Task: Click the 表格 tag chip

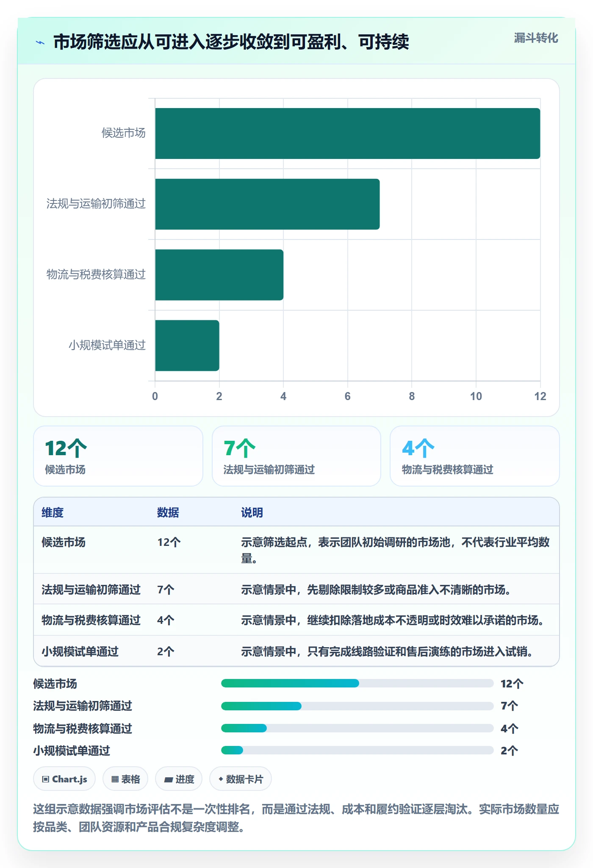Action: point(125,779)
